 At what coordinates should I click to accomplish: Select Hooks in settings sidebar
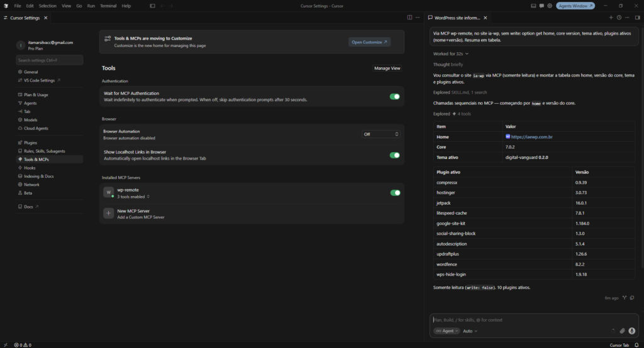click(30, 168)
